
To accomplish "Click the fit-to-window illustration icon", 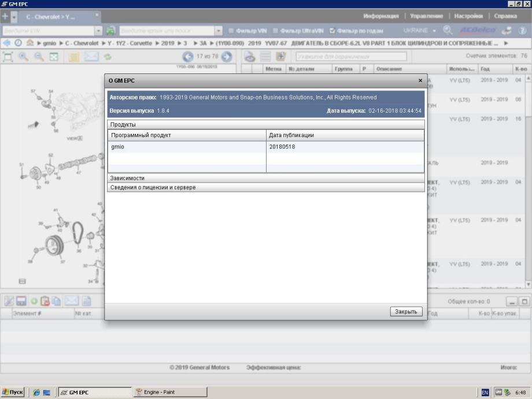I will (8, 57).
